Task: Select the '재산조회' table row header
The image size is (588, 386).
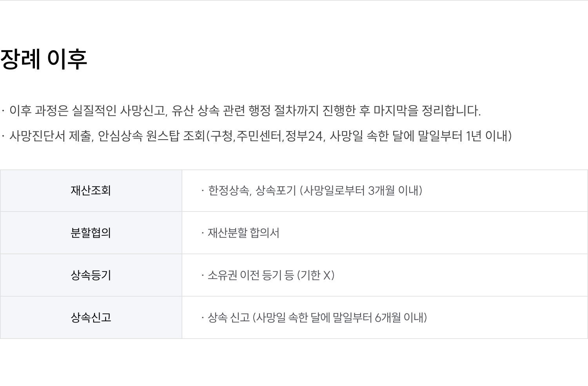Action: click(x=91, y=191)
